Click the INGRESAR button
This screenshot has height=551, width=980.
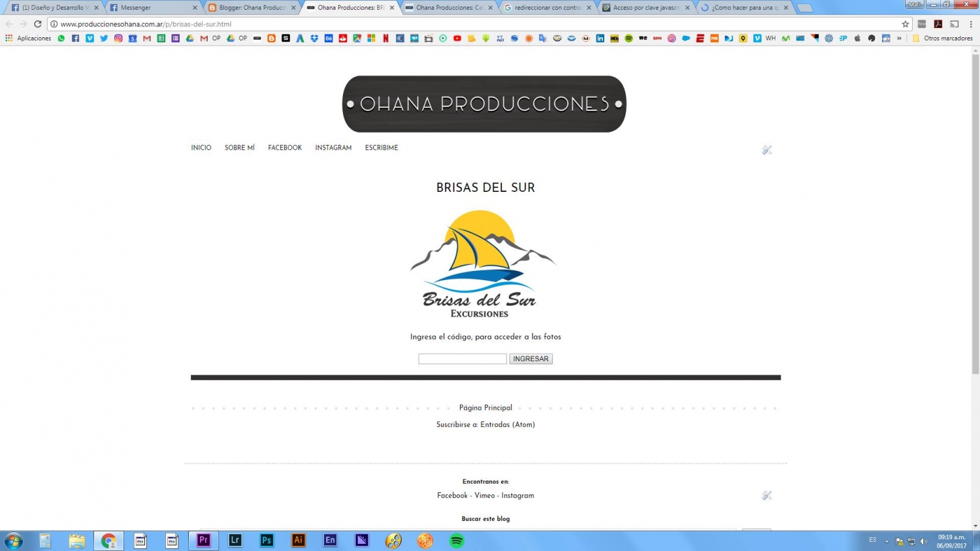point(531,359)
